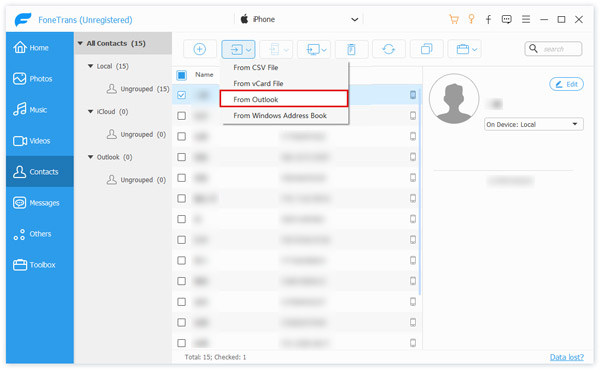Click the register key icon
The image size is (600, 370).
pyautogui.click(x=471, y=19)
